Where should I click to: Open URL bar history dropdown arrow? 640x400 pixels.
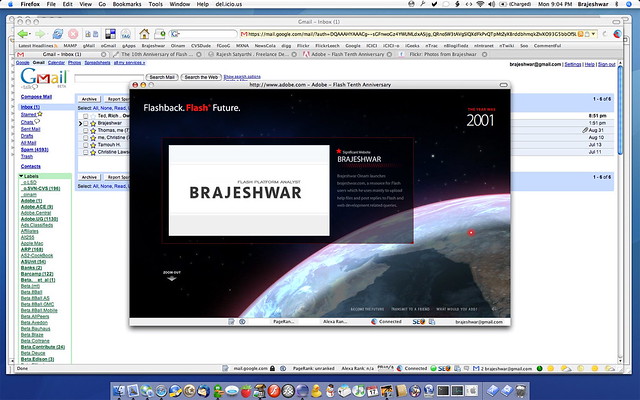tap(593, 34)
